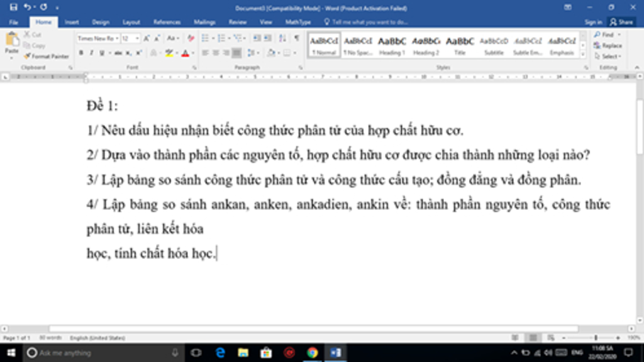Center the paragraph text
644x362 pixels.
tap(216, 53)
